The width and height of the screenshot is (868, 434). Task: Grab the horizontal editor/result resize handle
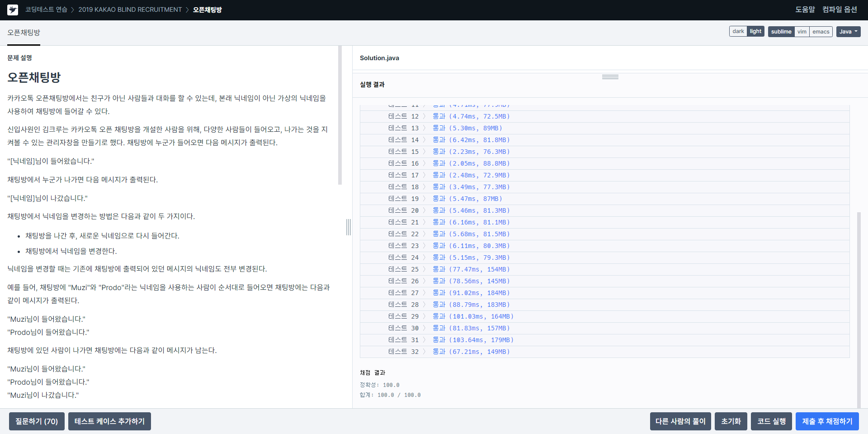(610, 77)
